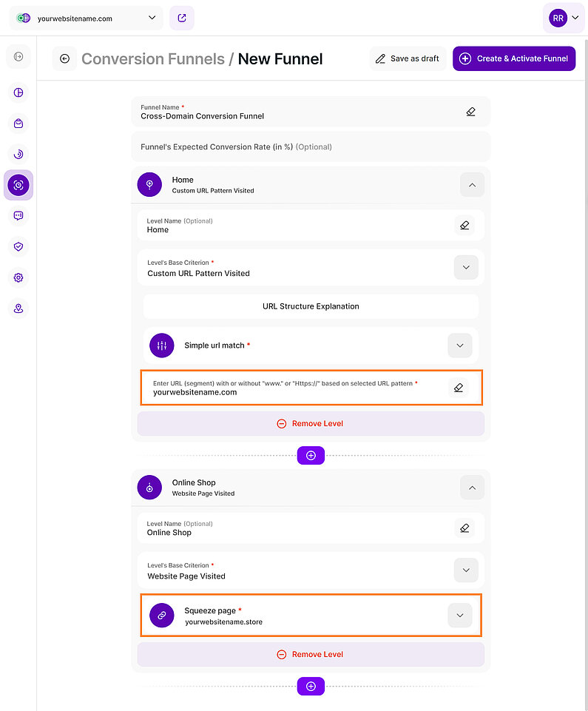Image resolution: width=588 pixels, height=711 pixels.
Task: Select the highlighted funnels icon in the sidebar
Action: click(18, 185)
